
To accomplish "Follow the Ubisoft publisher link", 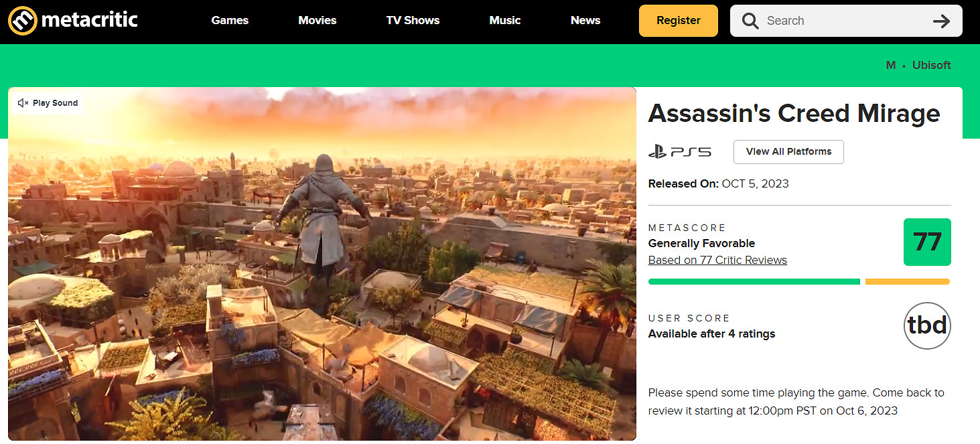I will tap(931, 65).
